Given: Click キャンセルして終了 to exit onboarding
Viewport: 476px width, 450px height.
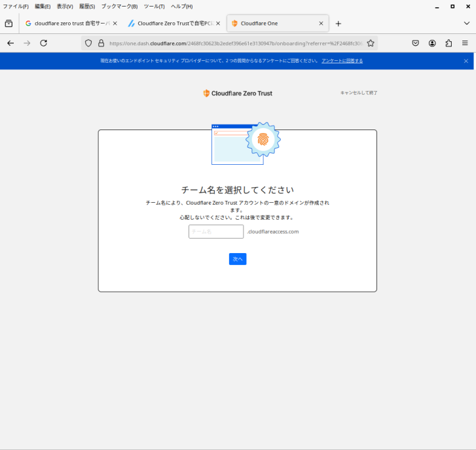Looking at the screenshot, I should (359, 93).
